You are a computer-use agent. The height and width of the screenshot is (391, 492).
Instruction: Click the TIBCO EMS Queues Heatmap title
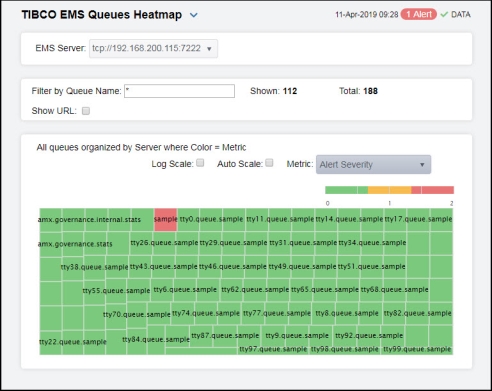tap(102, 15)
